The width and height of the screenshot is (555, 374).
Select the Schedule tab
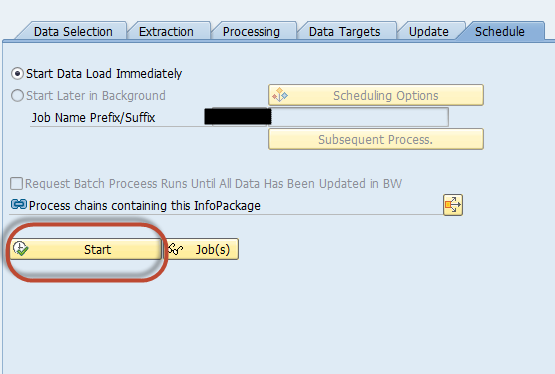coord(499,31)
